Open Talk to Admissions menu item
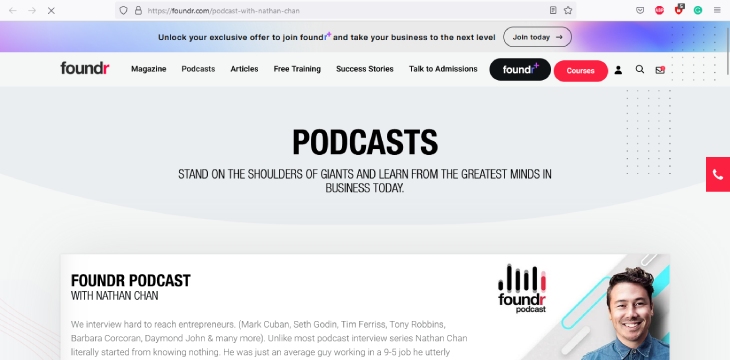Viewport: 730px width, 360px height. [443, 69]
